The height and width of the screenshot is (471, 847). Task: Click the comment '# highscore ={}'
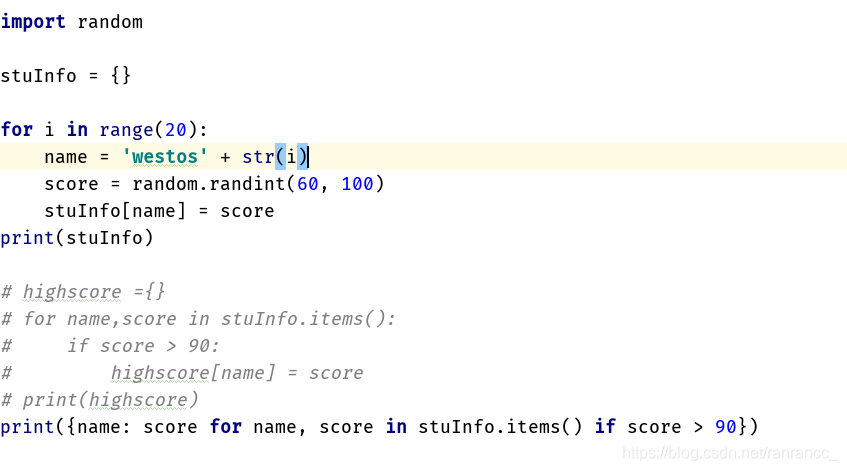83,292
